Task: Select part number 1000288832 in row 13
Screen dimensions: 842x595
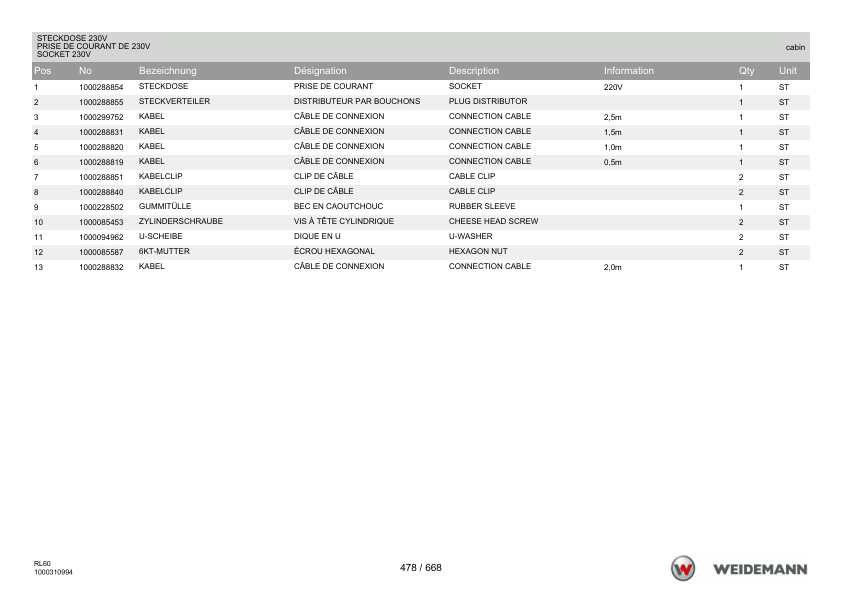Action: click(x=101, y=267)
